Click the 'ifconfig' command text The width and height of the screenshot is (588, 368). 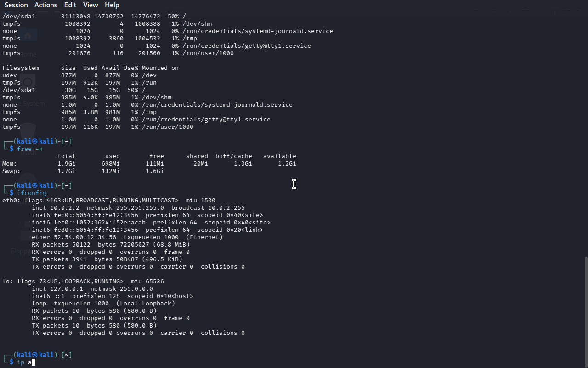(x=32, y=193)
